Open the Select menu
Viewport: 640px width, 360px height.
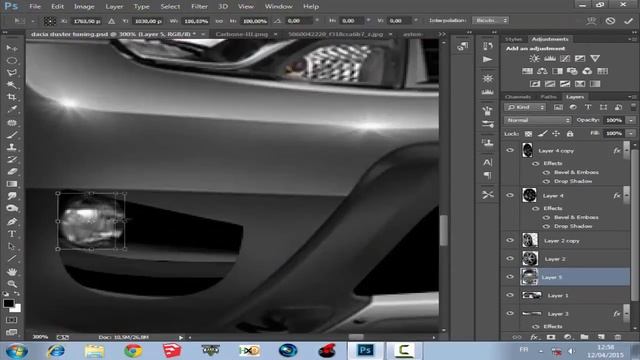(x=170, y=7)
